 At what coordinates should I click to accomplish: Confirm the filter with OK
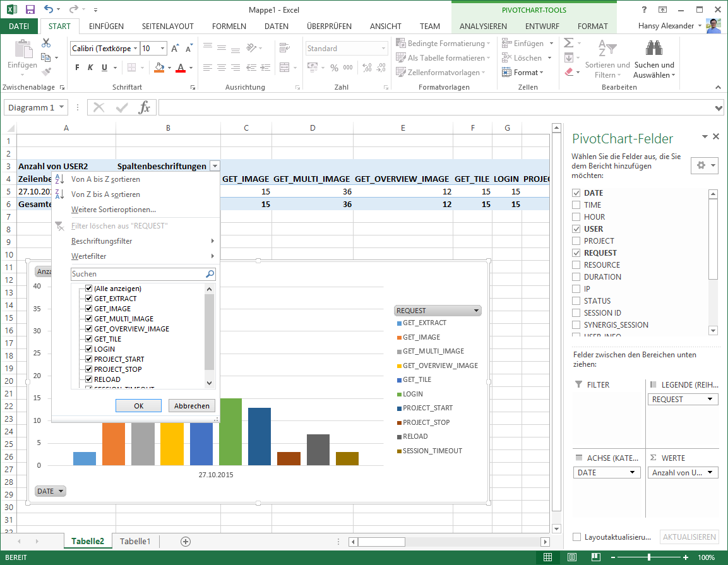138,405
